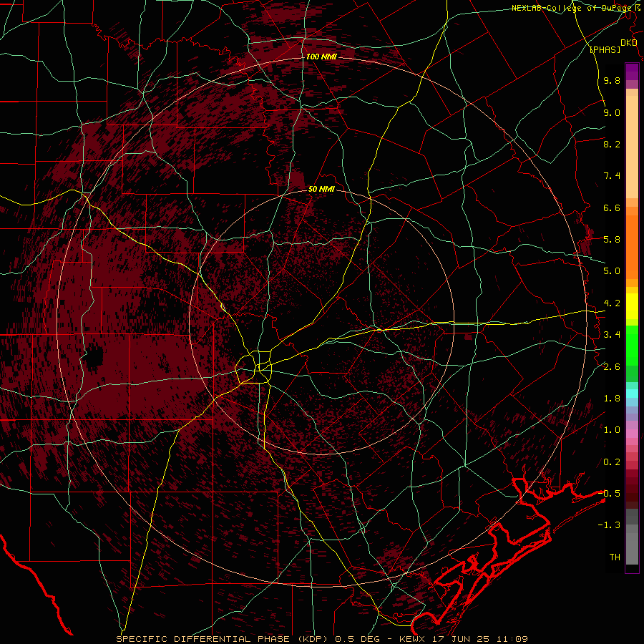The width and height of the screenshot is (644, 644).
Task: Click the 1.0 value on color scale
Action: (x=612, y=431)
